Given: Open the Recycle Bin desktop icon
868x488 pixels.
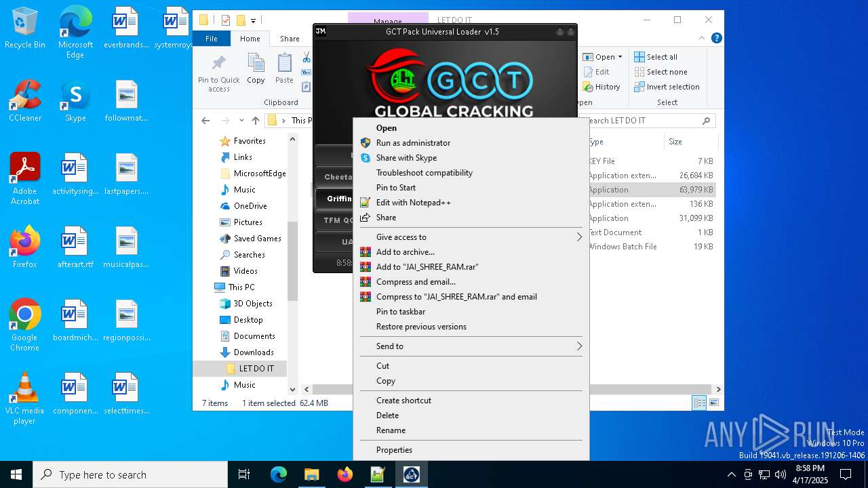Looking at the screenshot, I should [25, 28].
